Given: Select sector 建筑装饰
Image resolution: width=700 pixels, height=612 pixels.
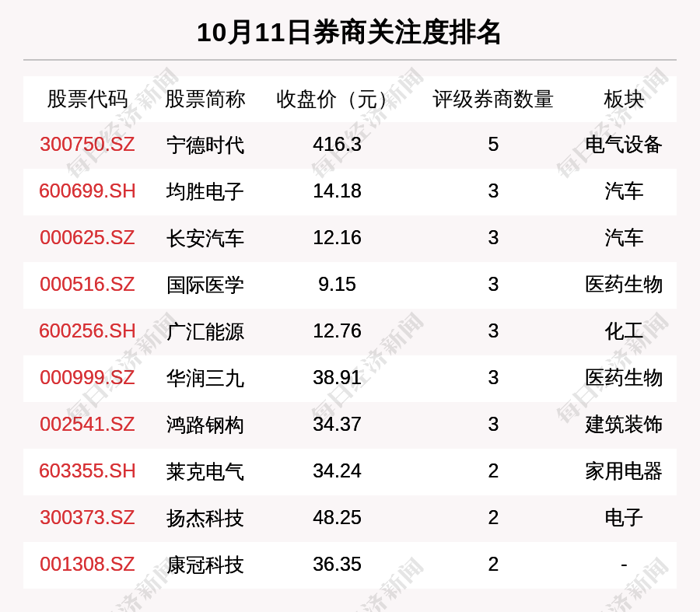Looking at the screenshot, I should pos(624,424).
